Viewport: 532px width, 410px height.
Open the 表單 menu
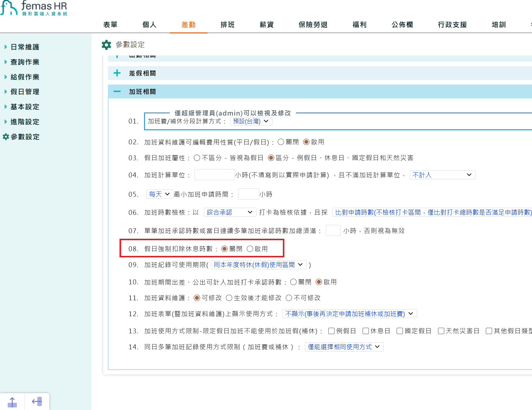pyautogui.click(x=110, y=25)
